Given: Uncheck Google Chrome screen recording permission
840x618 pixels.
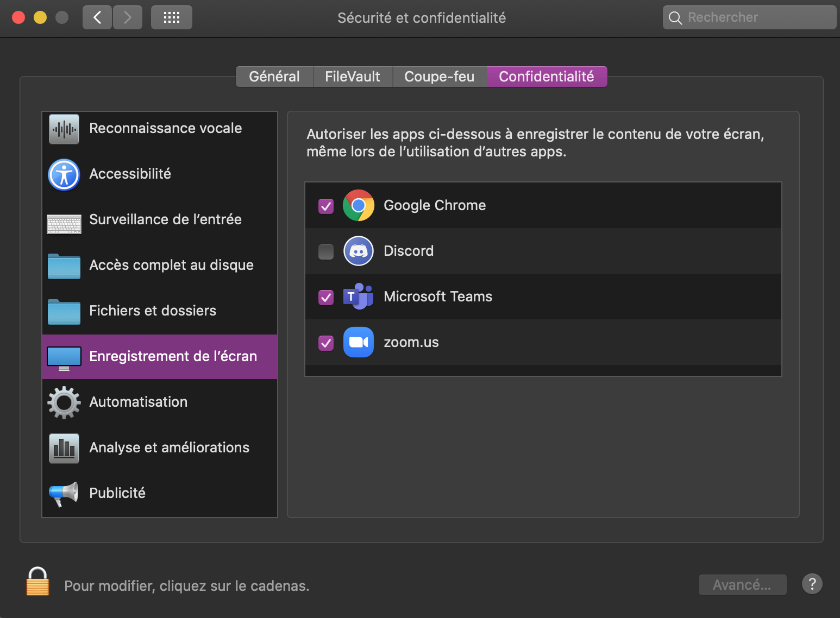Looking at the screenshot, I should [326, 206].
